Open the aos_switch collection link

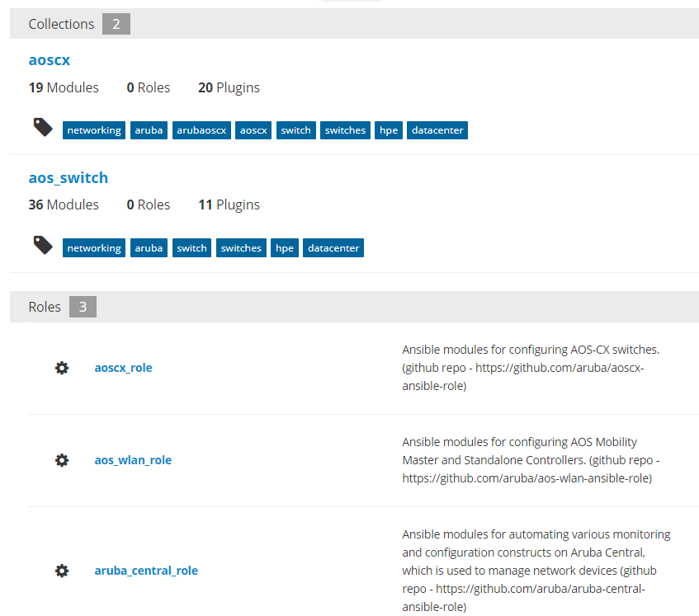[68, 178]
